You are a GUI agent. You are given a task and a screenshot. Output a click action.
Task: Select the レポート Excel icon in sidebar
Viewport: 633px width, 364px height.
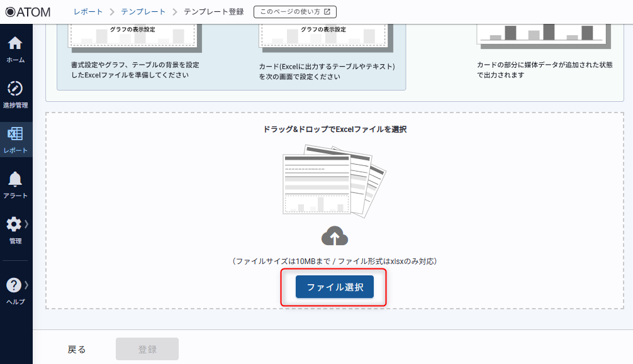(x=16, y=135)
